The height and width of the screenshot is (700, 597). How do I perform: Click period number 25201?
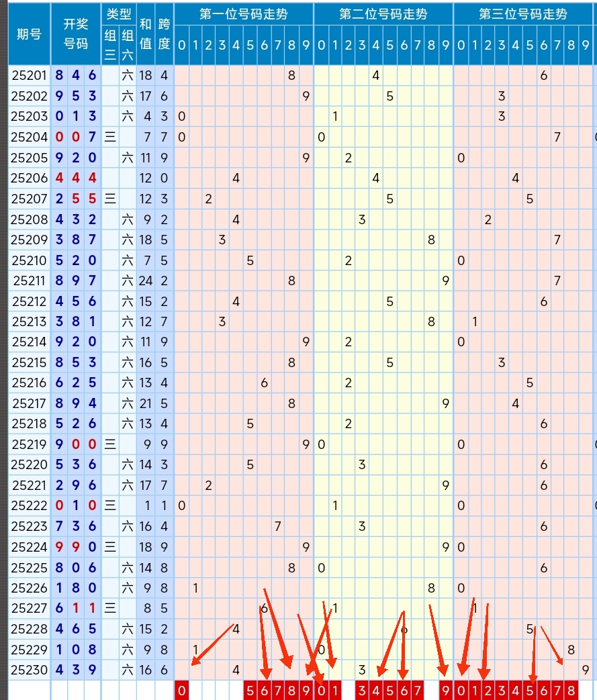click(x=29, y=75)
